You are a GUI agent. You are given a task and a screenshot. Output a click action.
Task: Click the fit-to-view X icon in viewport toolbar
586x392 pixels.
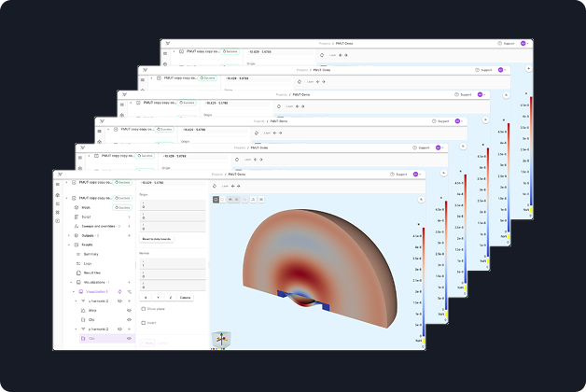(x=261, y=199)
